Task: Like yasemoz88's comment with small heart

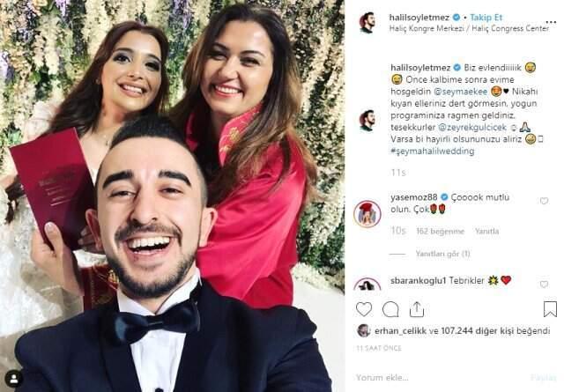Action: [x=544, y=201]
